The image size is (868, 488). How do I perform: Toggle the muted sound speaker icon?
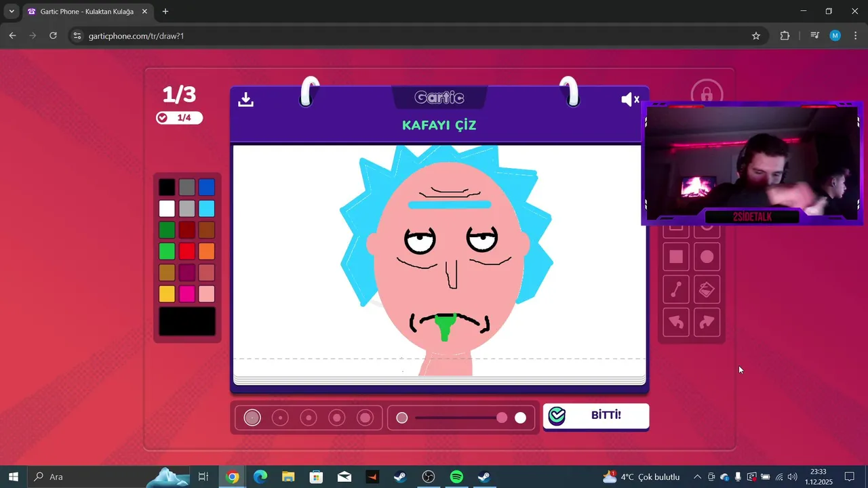coord(630,100)
